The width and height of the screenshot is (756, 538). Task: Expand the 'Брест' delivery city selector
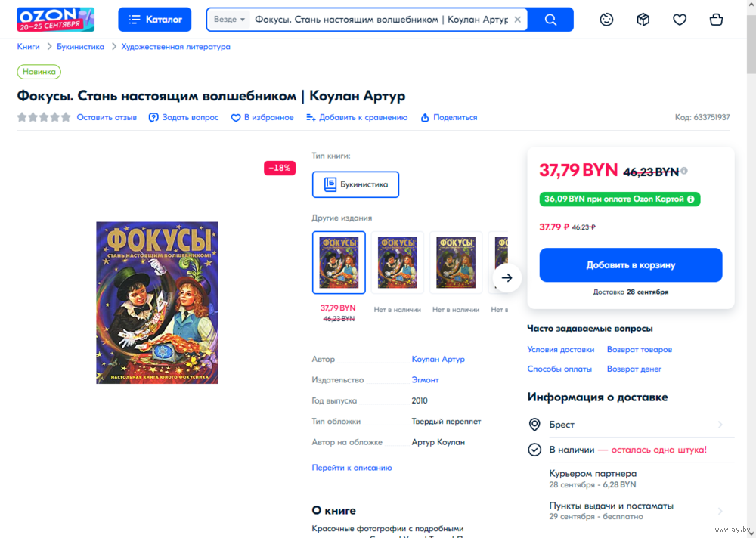click(x=631, y=425)
